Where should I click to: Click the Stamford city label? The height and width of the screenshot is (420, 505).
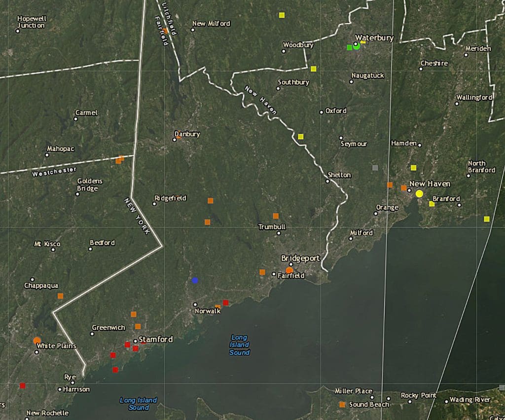pyautogui.click(x=155, y=339)
